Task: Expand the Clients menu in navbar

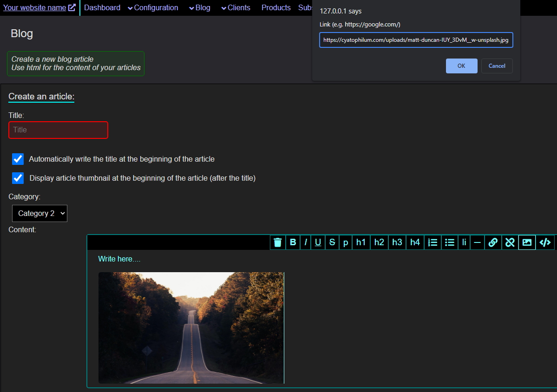Action: pos(236,8)
